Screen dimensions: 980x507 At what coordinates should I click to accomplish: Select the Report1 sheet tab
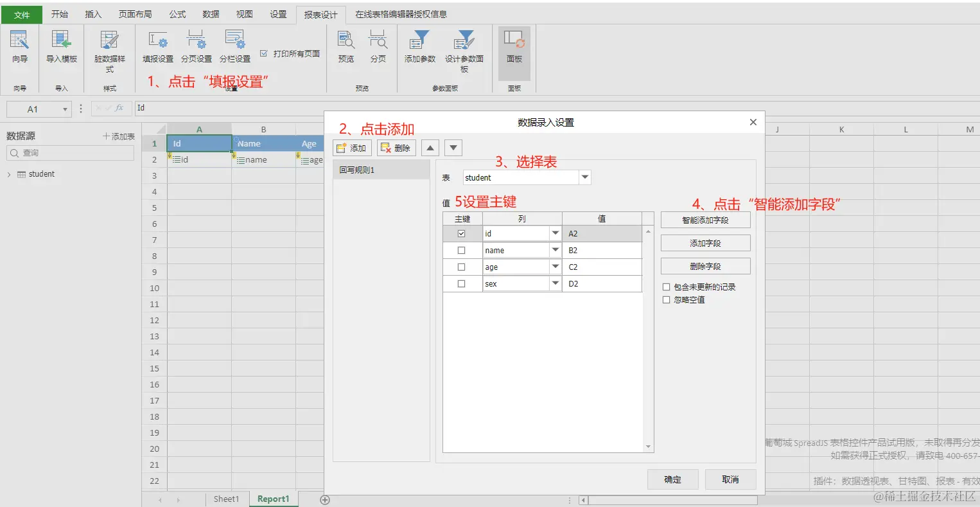point(274,499)
